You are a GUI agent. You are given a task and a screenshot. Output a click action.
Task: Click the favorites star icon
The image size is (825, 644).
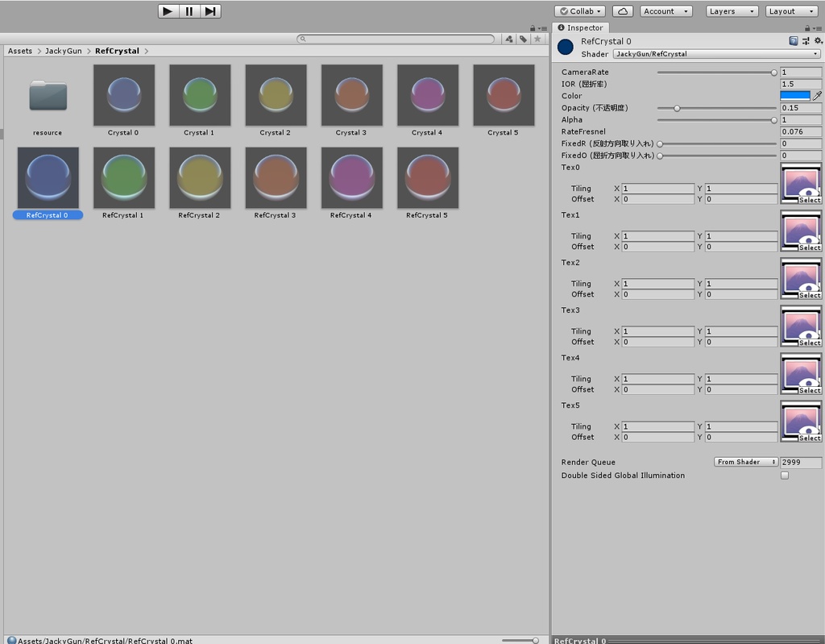coord(537,39)
